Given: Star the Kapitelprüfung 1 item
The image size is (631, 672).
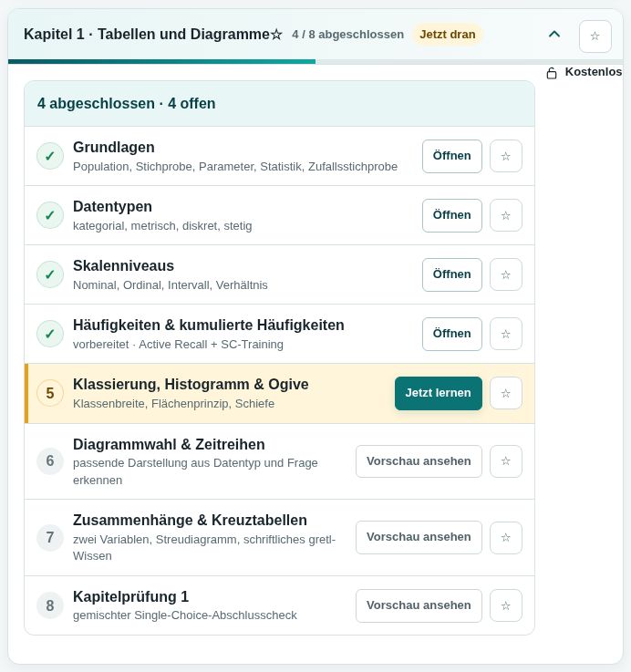Looking at the screenshot, I should (506, 605).
